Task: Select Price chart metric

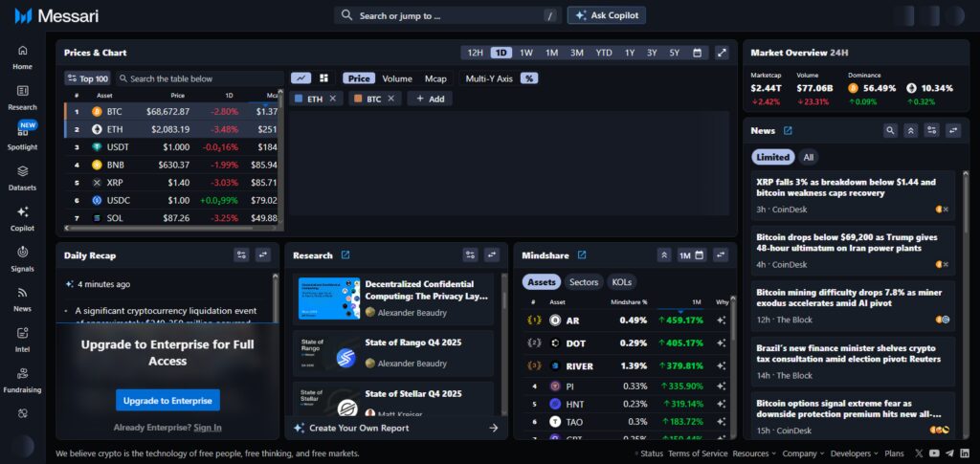Action: 359,78
